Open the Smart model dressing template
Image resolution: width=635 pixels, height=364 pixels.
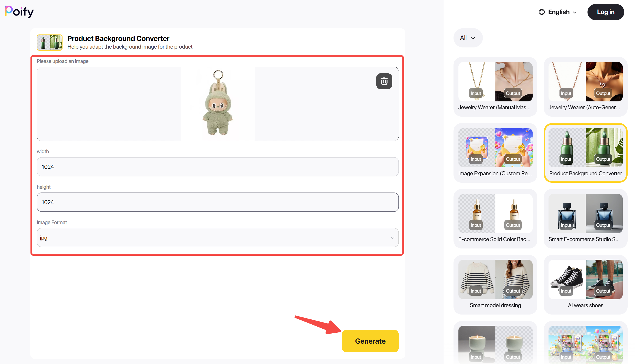(x=495, y=285)
